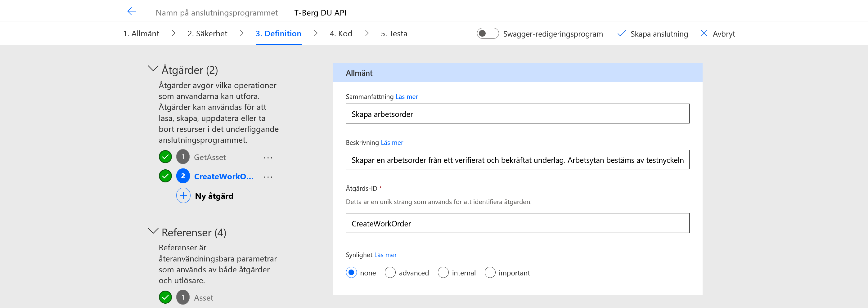Click the checkmark icon beside Skapa anslutning
The image size is (868, 308).
pyautogui.click(x=621, y=33)
